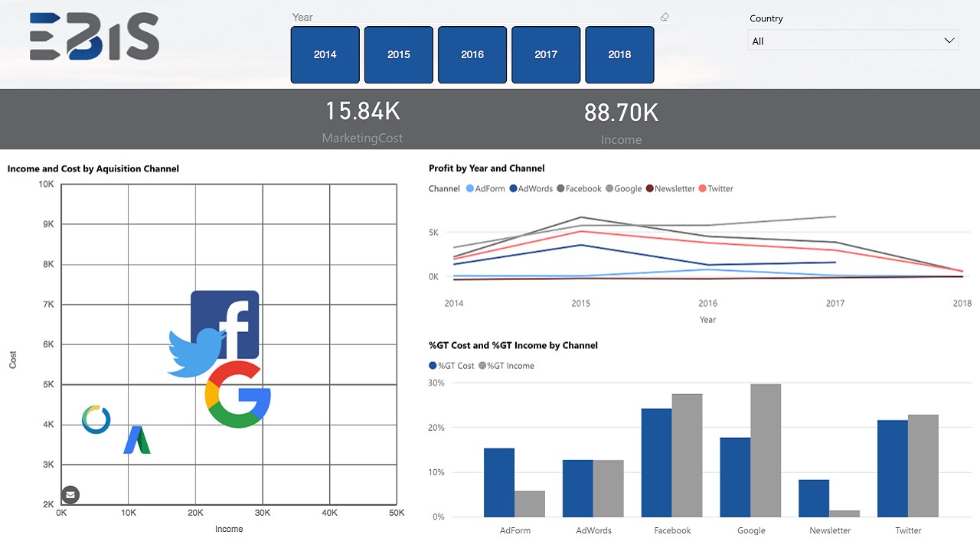Image resolution: width=980 pixels, height=551 pixels.
Task: Click Twitter legend entry in Profit chart
Action: tap(716, 188)
